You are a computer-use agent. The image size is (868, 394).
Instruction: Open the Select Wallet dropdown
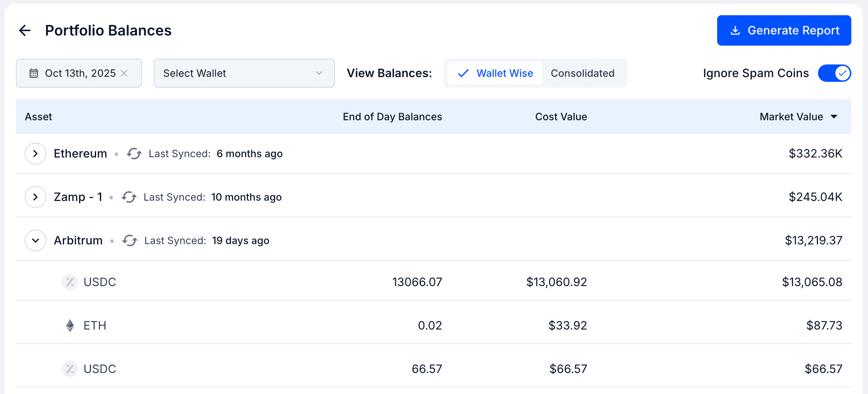click(244, 73)
